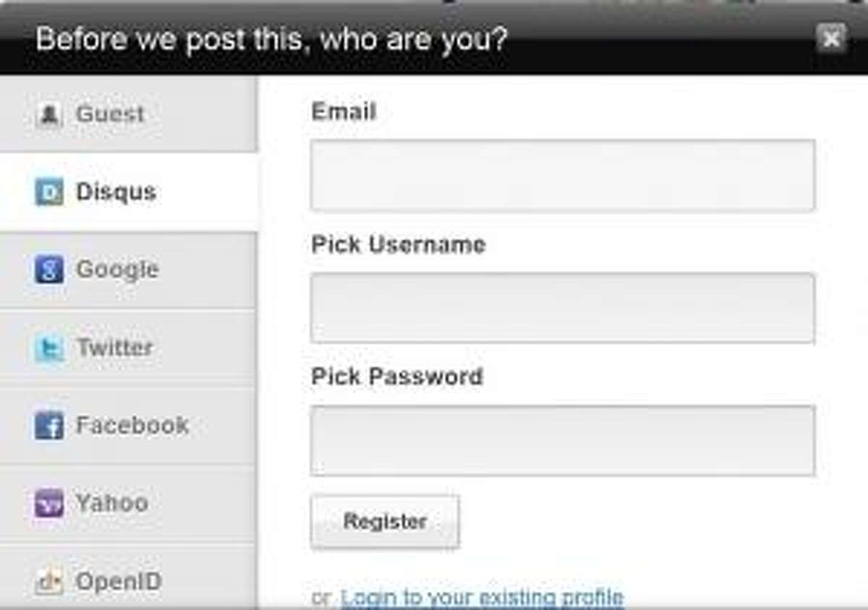Screen dimensions: 868x610
Task: Switch to the Yahoo tab label
Action: click(x=112, y=503)
